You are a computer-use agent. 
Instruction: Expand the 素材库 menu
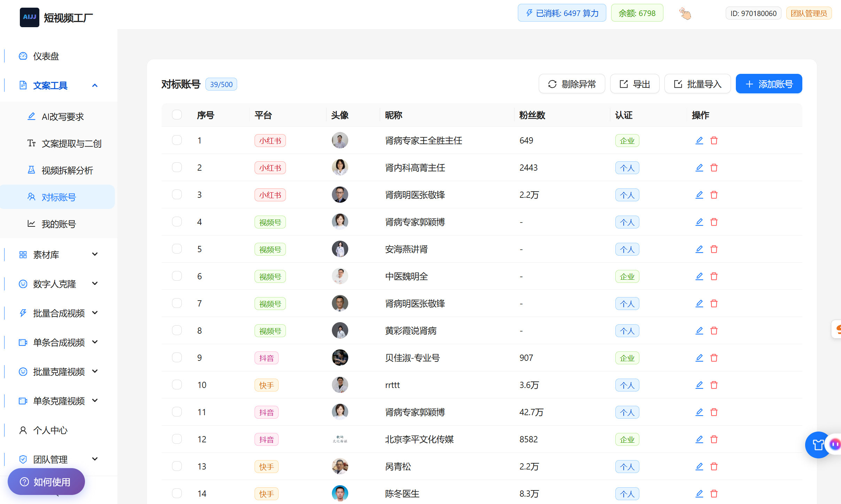click(x=59, y=255)
